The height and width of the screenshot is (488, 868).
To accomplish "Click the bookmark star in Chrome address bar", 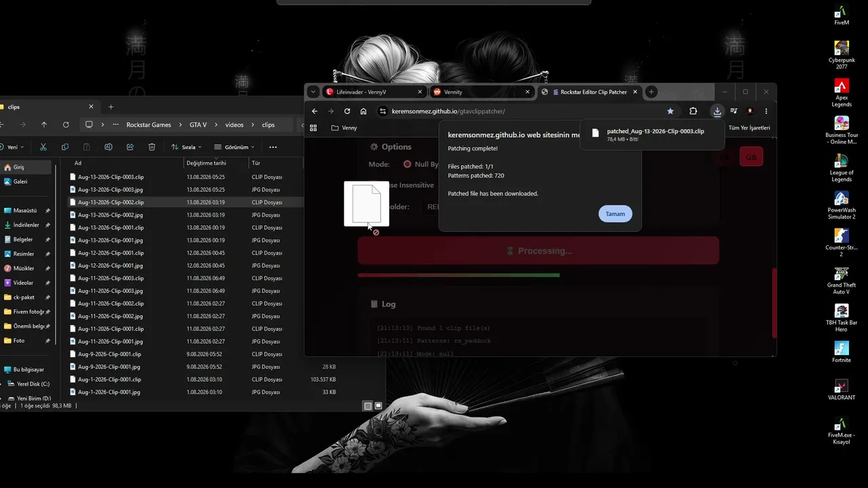I will [671, 111].
